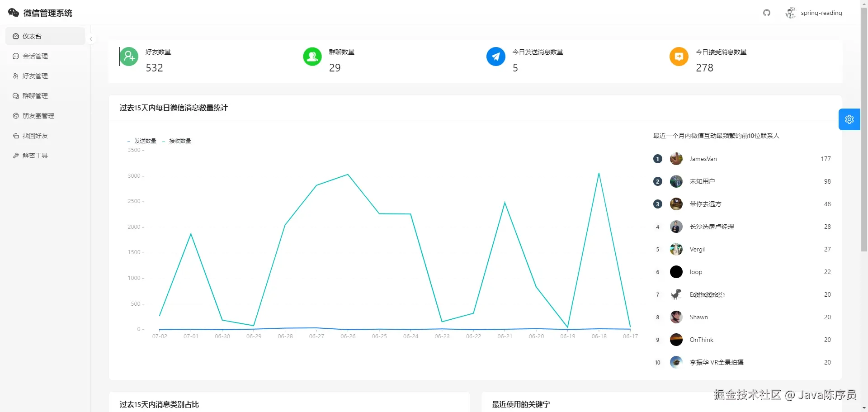Image resolution: width=868 pixels, height=412 pixels.
Task: Click the 06-26 peak on receive line
Action: coord(348,175)
